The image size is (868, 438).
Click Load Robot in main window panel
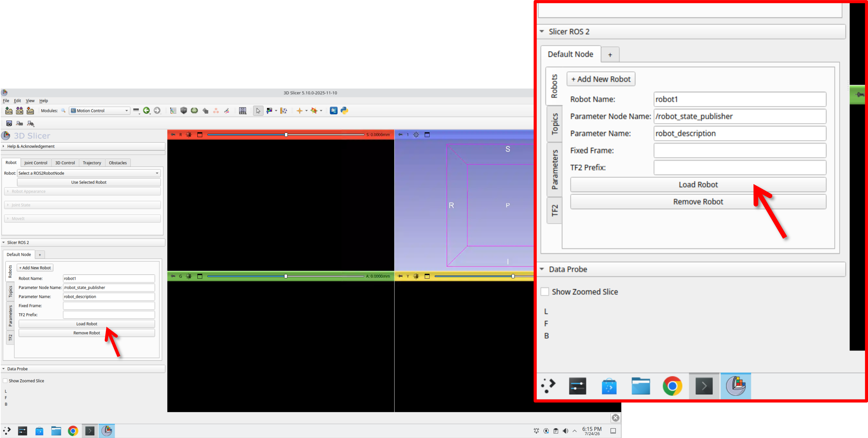click(x=87, y=324)
